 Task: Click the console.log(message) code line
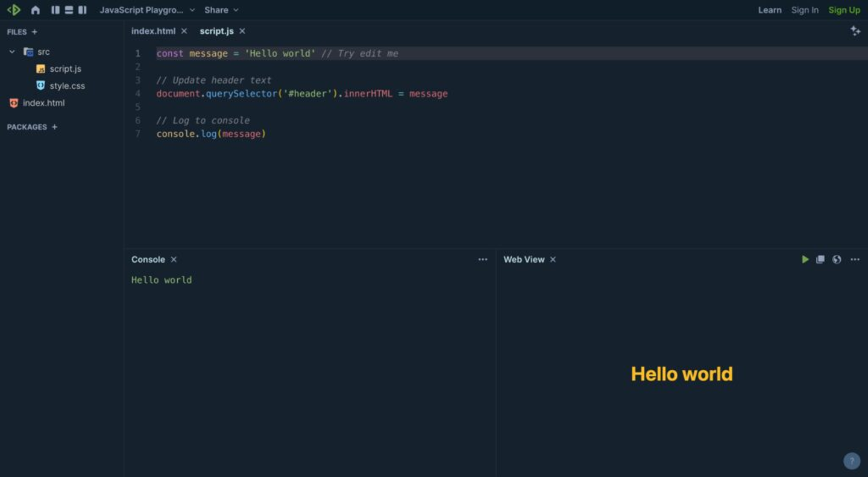click(x=211, y=134)
